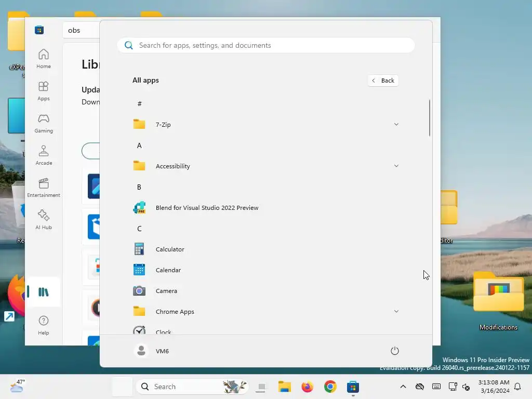Open Home in Microsoft Store sidebar
This screenshot has height=399, width=532.
pos(44,59)
